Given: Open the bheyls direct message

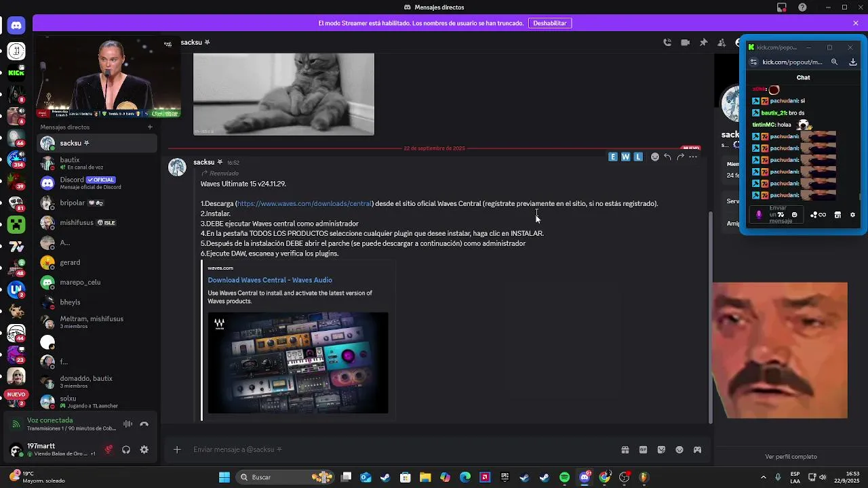Looking at the screenshot, I should [98, 302].
